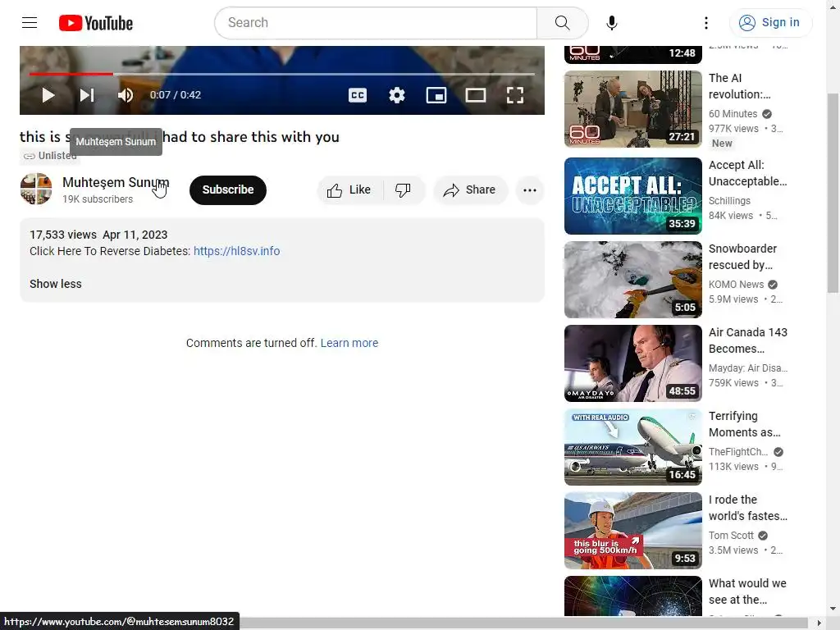This screenshot has width=840, height=630.
Task: Open the hl8sv.info link in description
Action: 236,251
